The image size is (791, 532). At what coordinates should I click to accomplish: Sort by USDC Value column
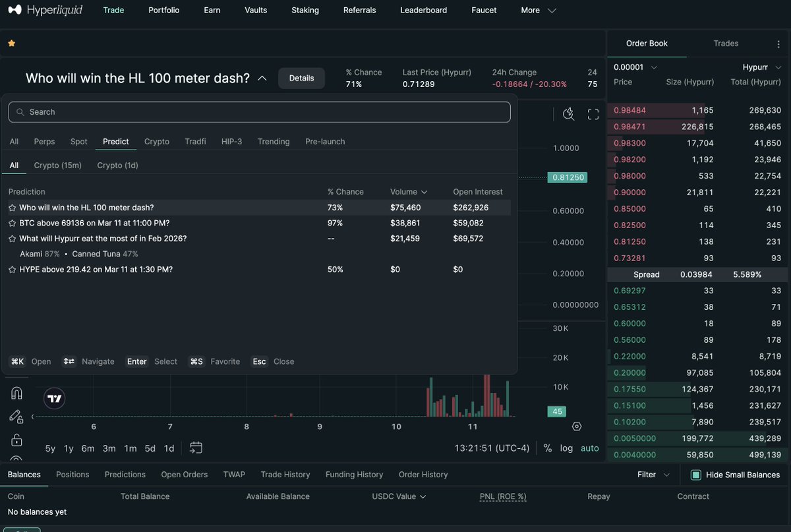(x=399, y=496)
